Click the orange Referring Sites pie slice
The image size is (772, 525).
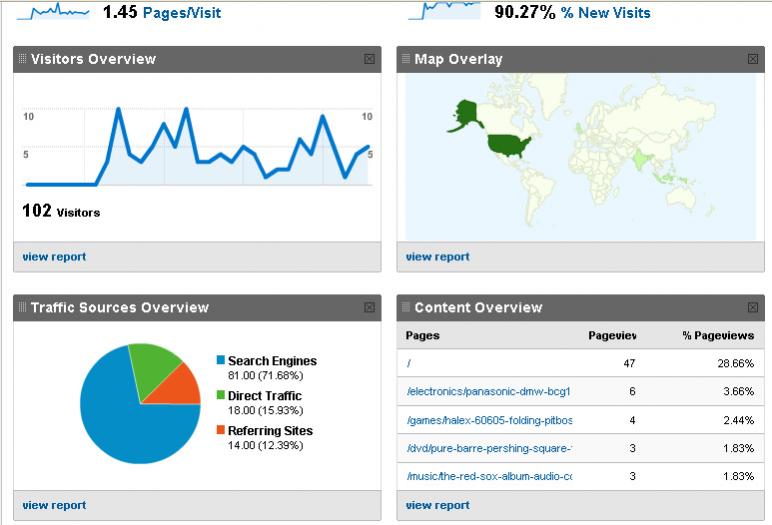pos(181,389)
